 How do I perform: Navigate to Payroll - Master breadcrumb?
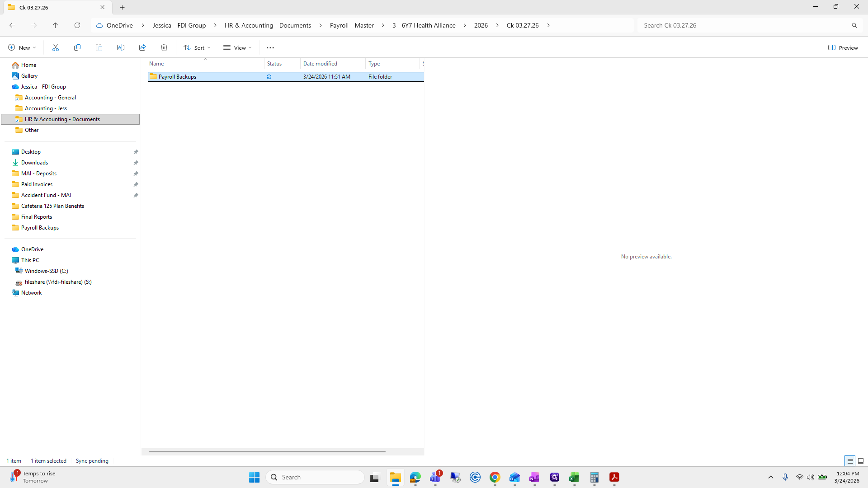point(352,25)
